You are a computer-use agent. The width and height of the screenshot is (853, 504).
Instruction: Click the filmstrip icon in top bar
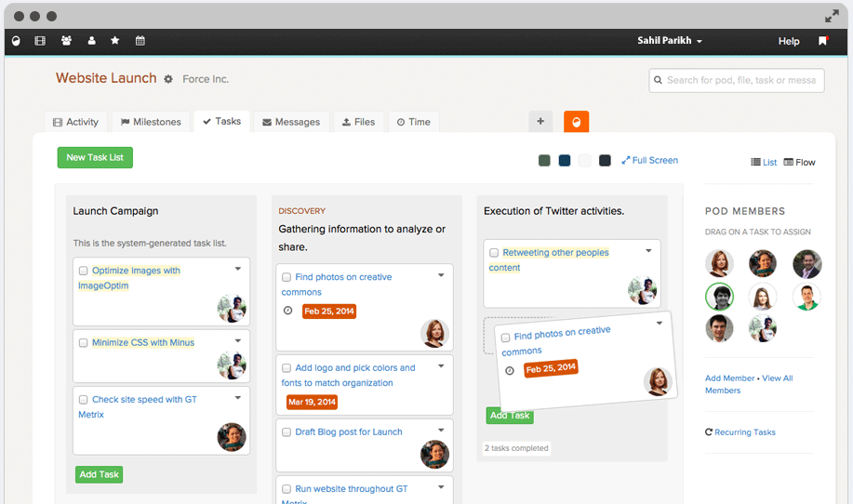(x=40, y=41)
